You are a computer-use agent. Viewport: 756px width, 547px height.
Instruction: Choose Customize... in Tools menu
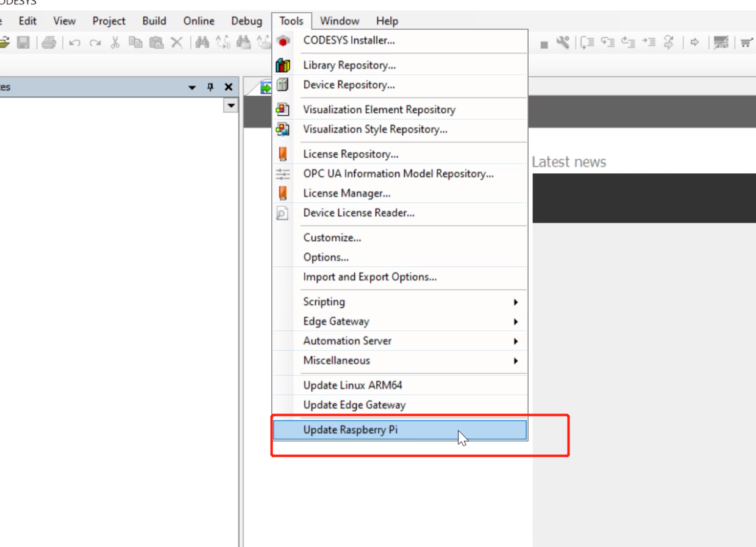click(400, 238)
